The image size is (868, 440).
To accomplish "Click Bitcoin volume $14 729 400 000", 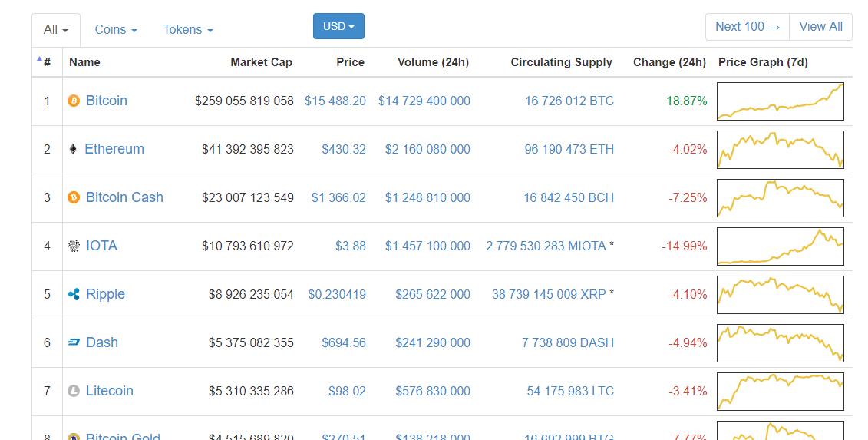I will (x=424, y=101).
